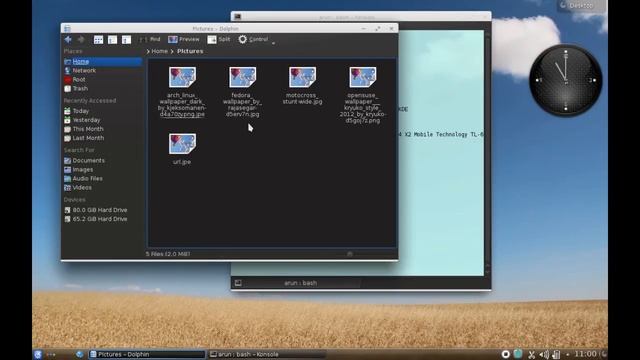Switch to Details view mode

(x=126, y=40)
